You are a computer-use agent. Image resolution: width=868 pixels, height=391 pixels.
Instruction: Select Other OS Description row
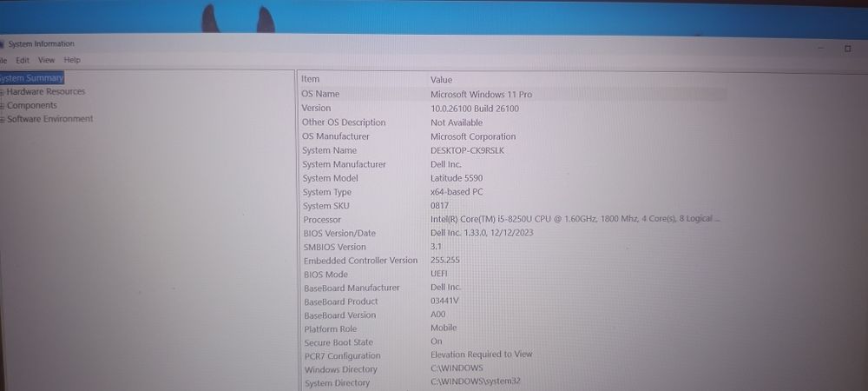pyautogui.click(x=344, y=122)
